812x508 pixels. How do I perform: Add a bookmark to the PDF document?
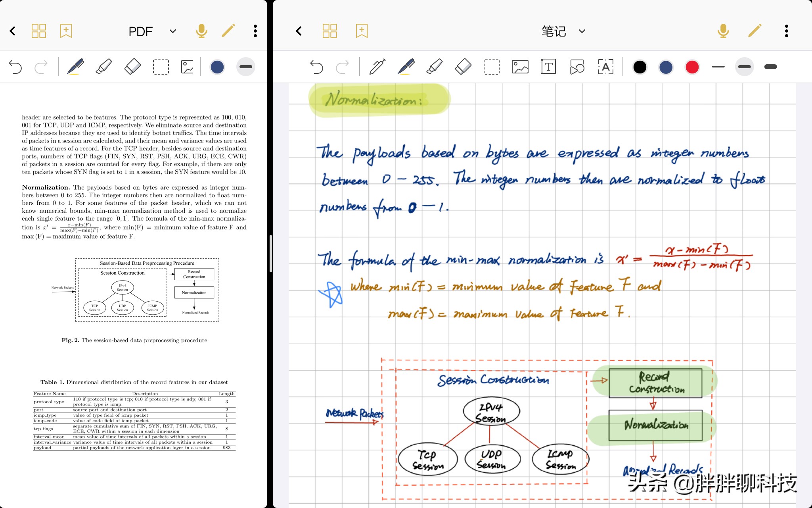pos(66,31)
